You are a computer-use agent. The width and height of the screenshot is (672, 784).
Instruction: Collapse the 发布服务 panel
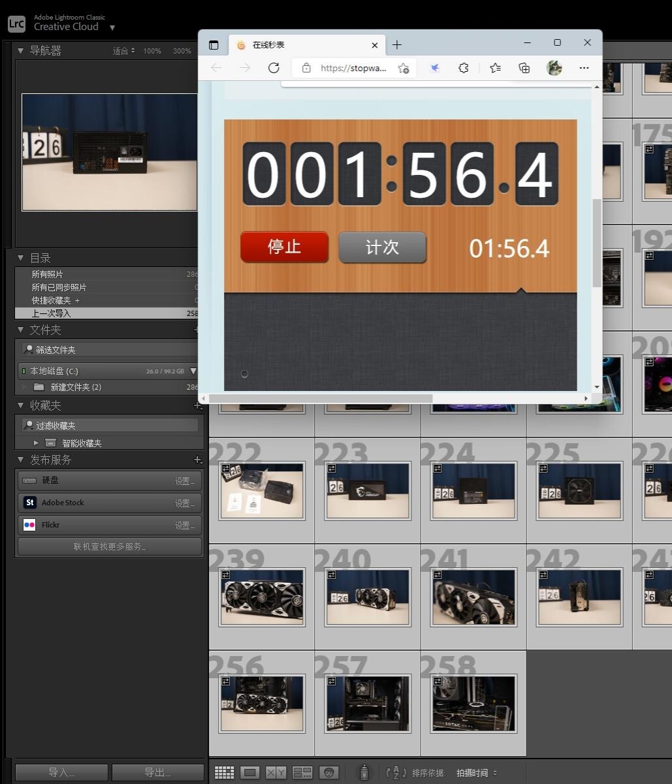[x=20, y=460]
